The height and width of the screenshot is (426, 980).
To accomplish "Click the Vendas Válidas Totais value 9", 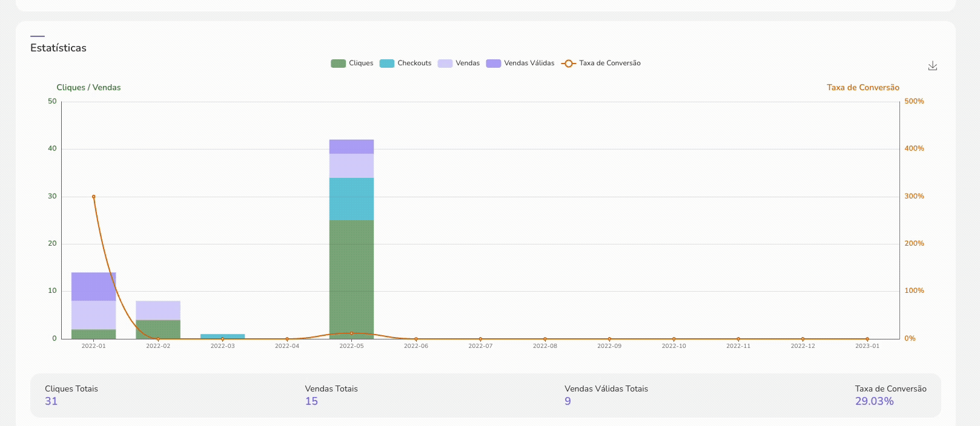I will [x=568, y=401].
